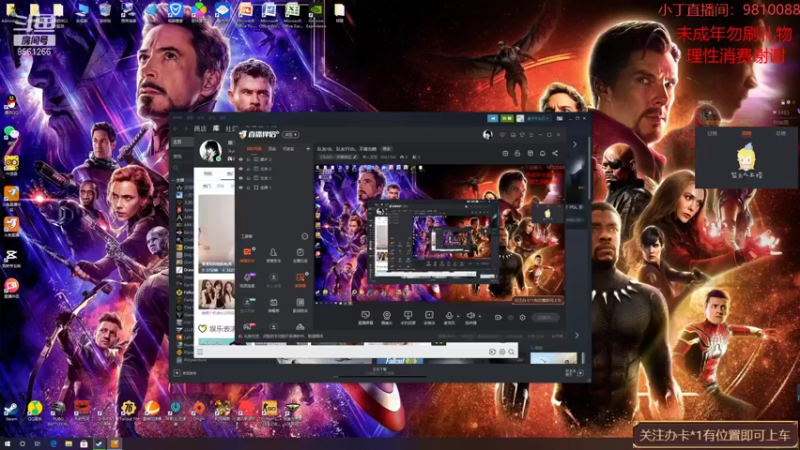Image resolution: width=800 pixels, height=450 pixels.
Task: Enter Big Picture mode in the Steam window
Action: (560, 118)
